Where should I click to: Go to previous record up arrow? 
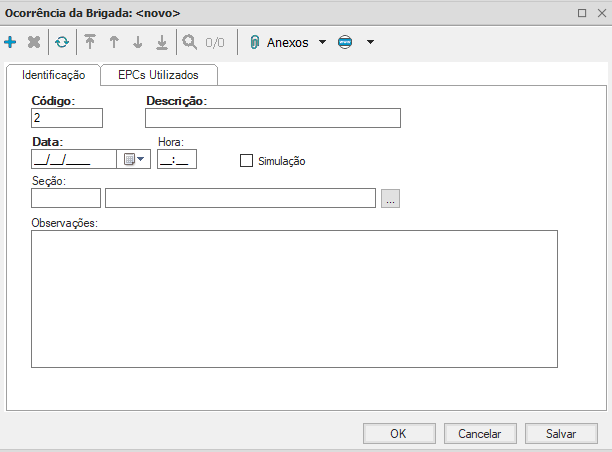click(114, 43)
